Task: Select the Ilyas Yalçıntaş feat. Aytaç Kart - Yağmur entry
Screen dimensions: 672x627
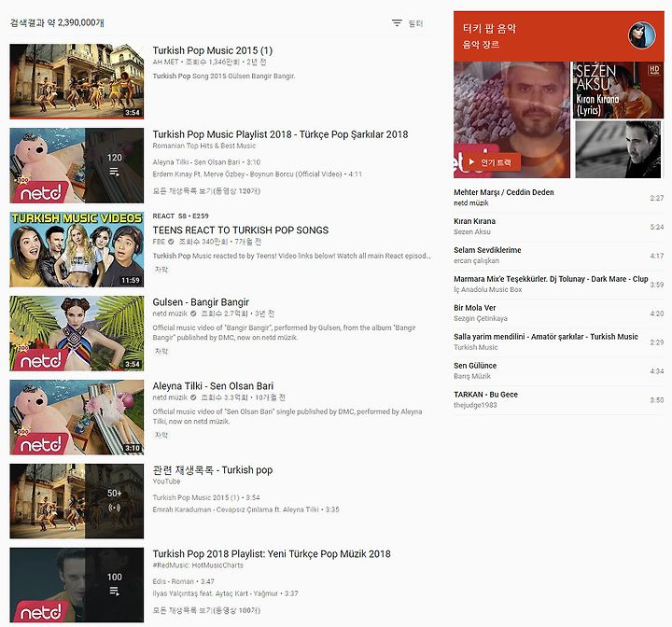Action: [x=226, y=593]
